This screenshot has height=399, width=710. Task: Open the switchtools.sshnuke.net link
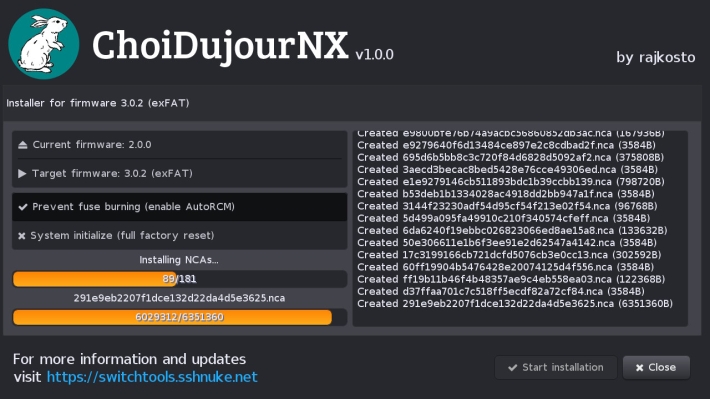pyautogui.click(x=152, y=377)
